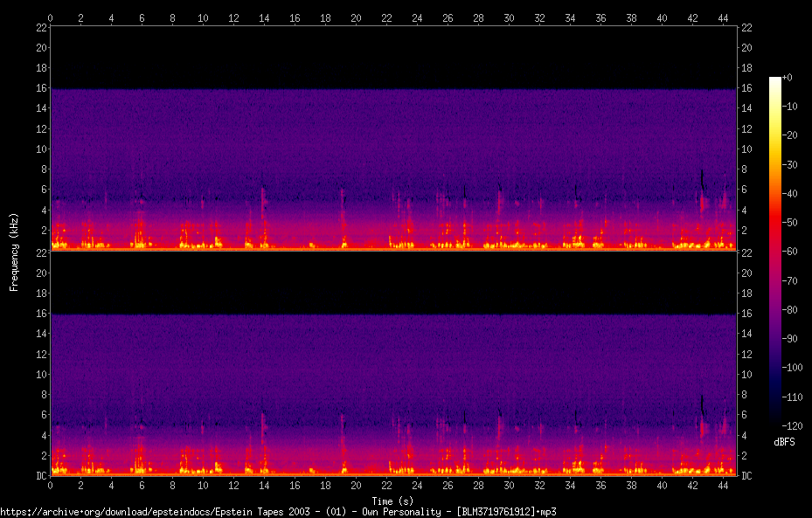Image resolution: width=812 pixels, height=518 pixels.
Task: Click the 16 kHz right tick of lower channel
Action: tap(747, 314)
